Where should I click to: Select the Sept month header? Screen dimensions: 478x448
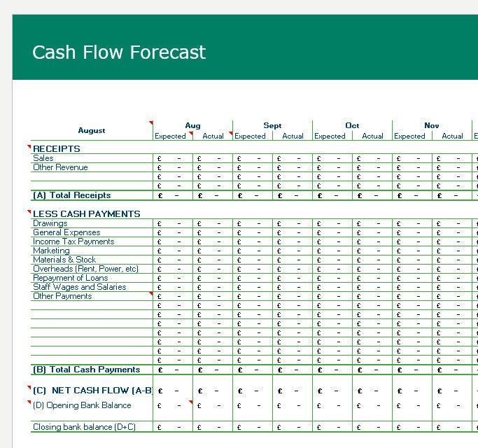(x=272, y=125)
